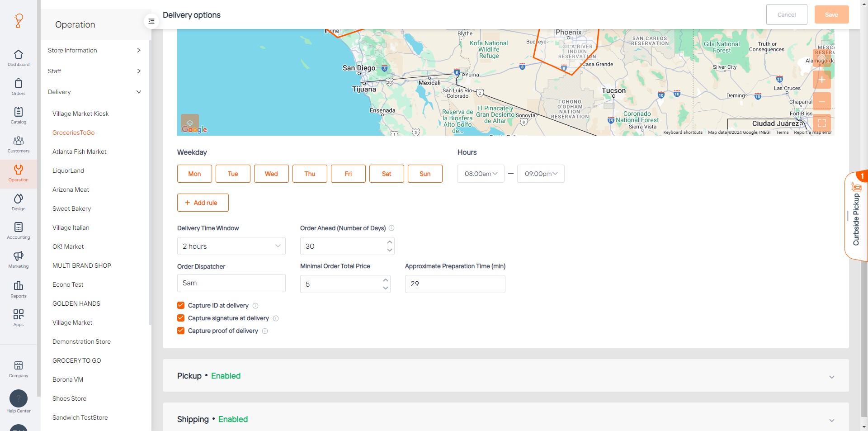The width and height of the screenshot is (868, 431).
Task: Open the Catalog section
Action: pos(19,115)
